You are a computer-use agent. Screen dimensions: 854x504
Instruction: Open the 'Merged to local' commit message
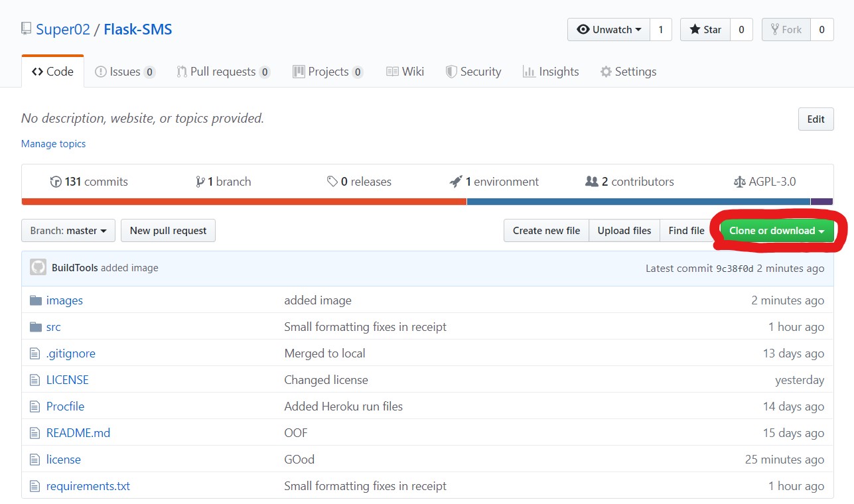coord(324,353)
